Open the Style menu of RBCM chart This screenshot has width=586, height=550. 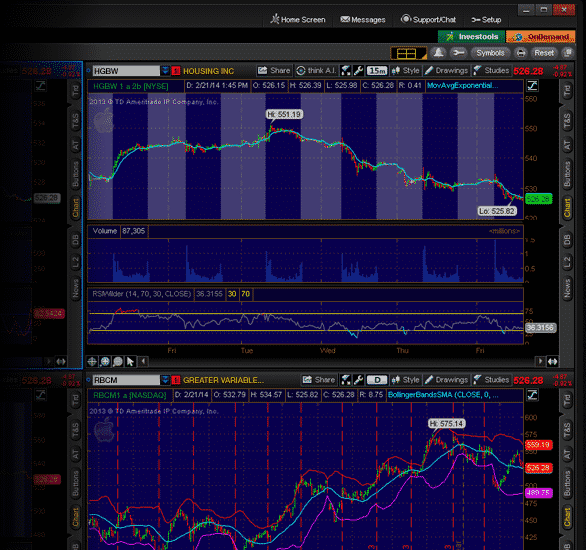406,380
